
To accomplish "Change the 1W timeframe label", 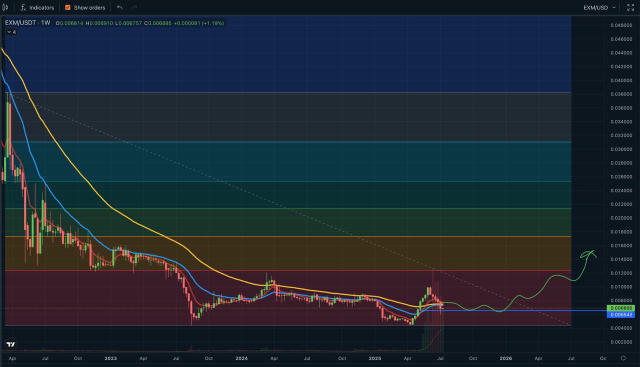I will click(x=46, y=23).
